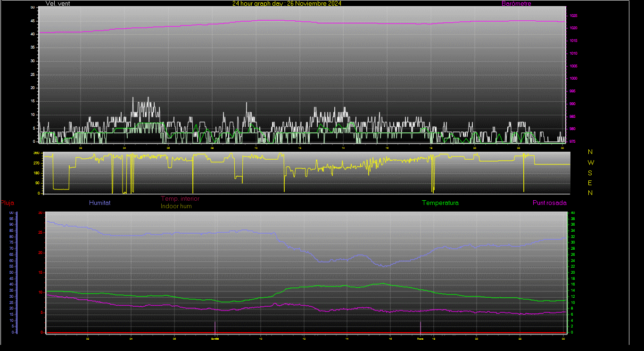Click the "W" wind direction letter
The width and height of the screenshot is (644, 351).
pyautogui.click(x=591, y=163)
